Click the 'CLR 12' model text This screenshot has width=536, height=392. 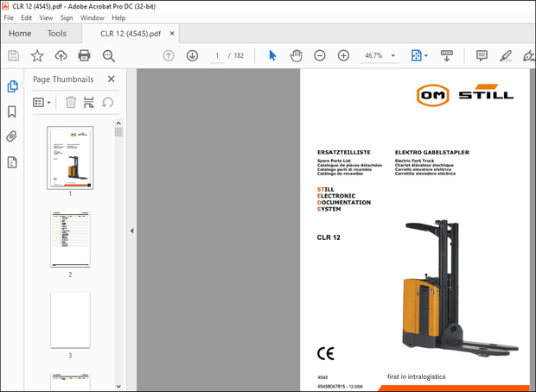click(329, 237)
